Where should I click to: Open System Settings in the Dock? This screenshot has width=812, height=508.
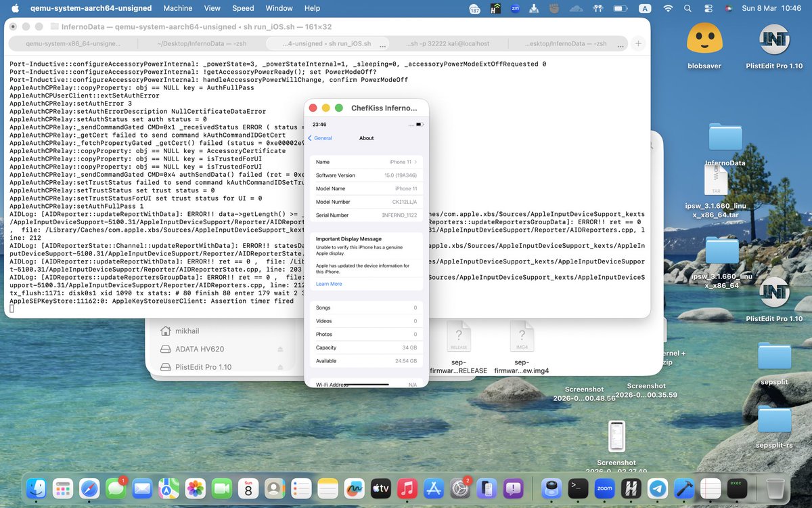coord(460,488)
